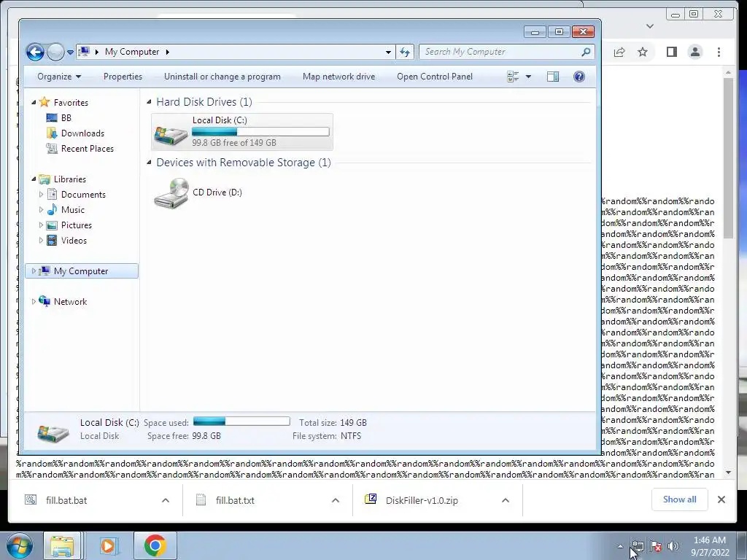Viewport: 747px width, 560px height.
Task: Click Show all downloads
Action: click(x=679, y=499)
